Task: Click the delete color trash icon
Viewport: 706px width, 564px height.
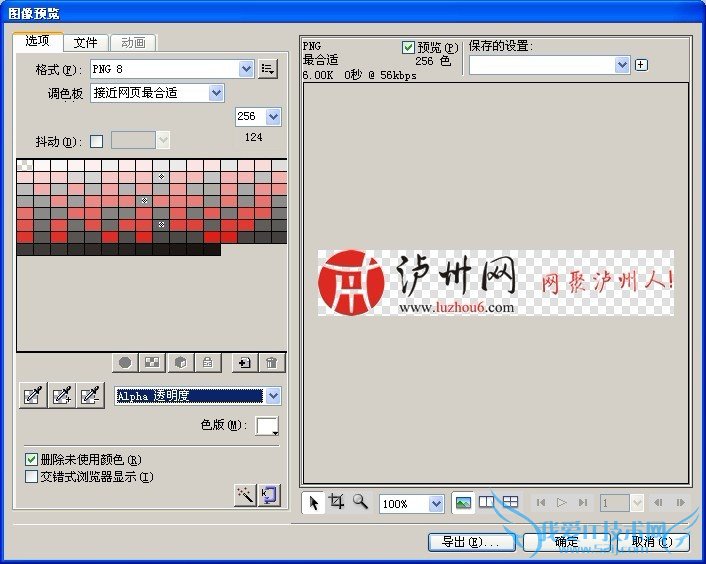Action: pyautogui.click(x=272, y=363)
